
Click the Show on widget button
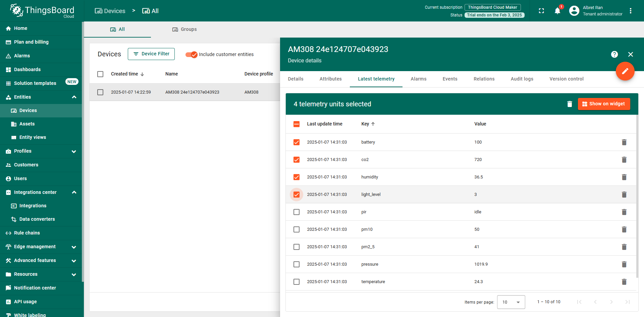(604, 104)
